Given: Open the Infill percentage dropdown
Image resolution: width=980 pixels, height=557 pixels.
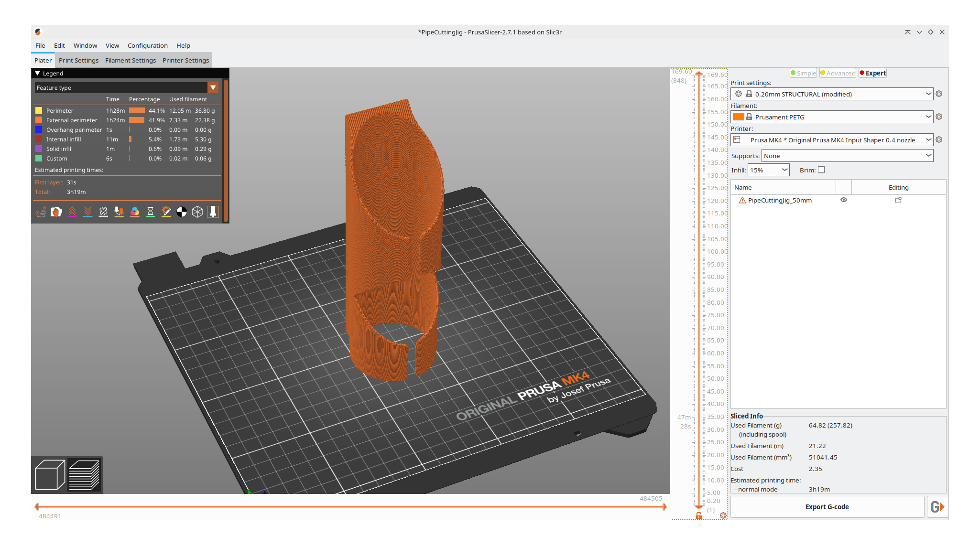Looking at the screenshot, I should [769, 170].
